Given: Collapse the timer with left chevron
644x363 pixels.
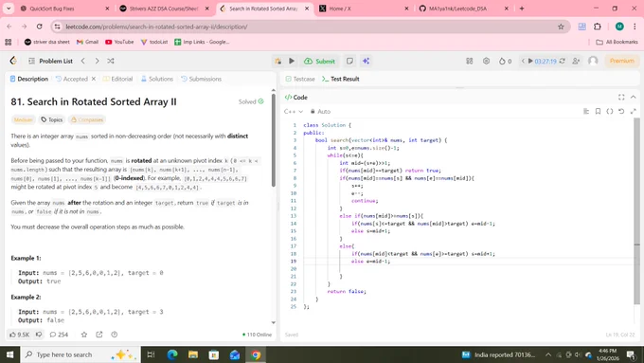Looking at the screenshot, I should pos(523,61).
